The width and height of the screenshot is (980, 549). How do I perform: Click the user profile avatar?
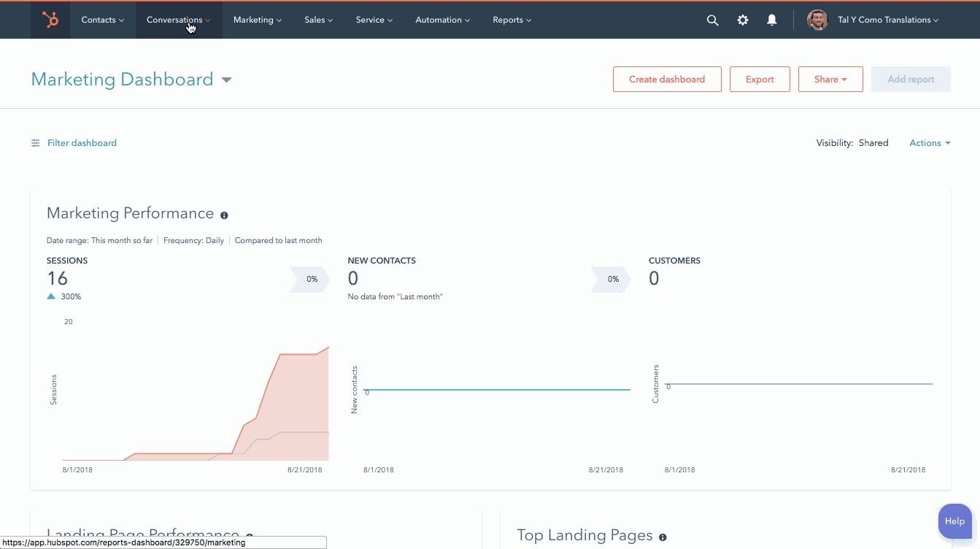[x=817, y=20]
